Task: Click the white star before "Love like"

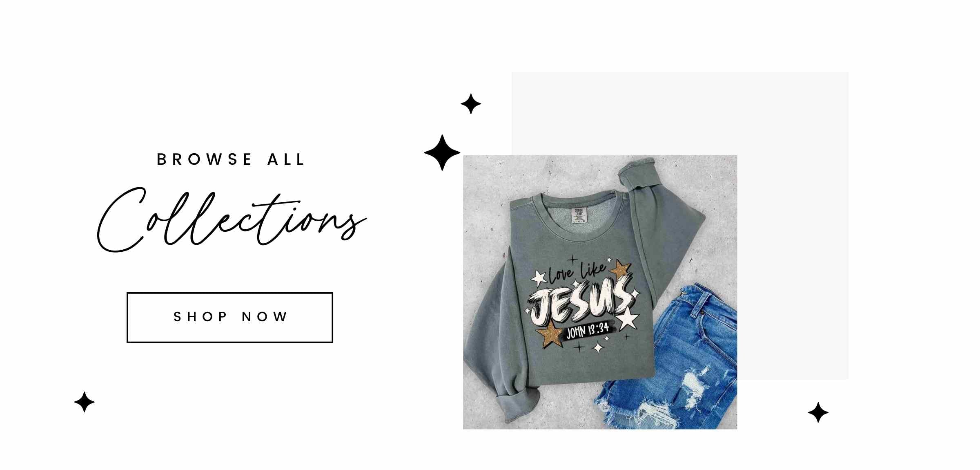Action: click(x=539, y=279)
